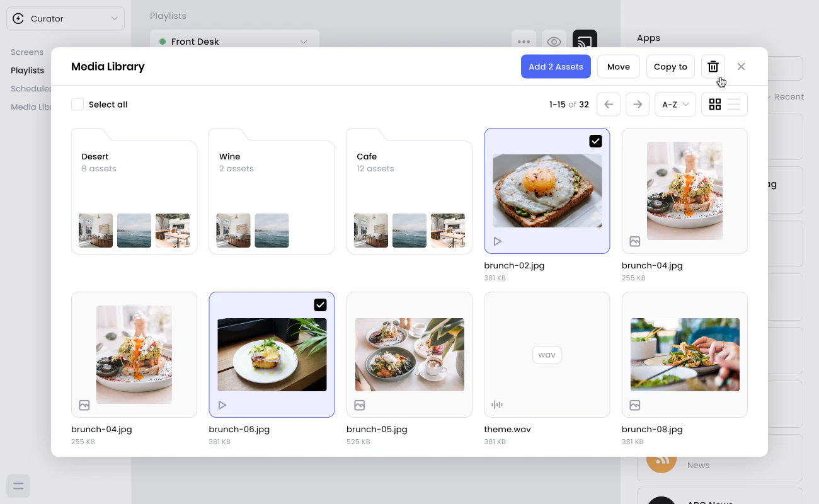The height and width of the screenshot is (504, 819).
Task: Click play icon on brunch-02.jpg card
Action: pyautogui.click(x=498, y=241)
